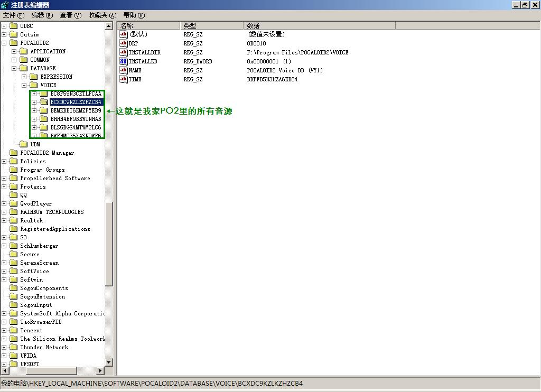Select the Propellerhead Software key
The width and height of the screenshot is (541, 392).
55,178
